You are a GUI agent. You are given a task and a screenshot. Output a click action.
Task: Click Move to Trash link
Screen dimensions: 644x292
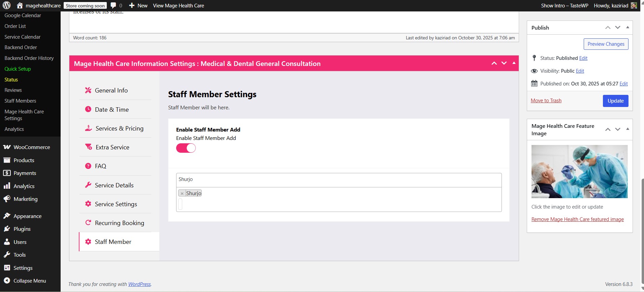pyautogui.click(x=546, y=100)
